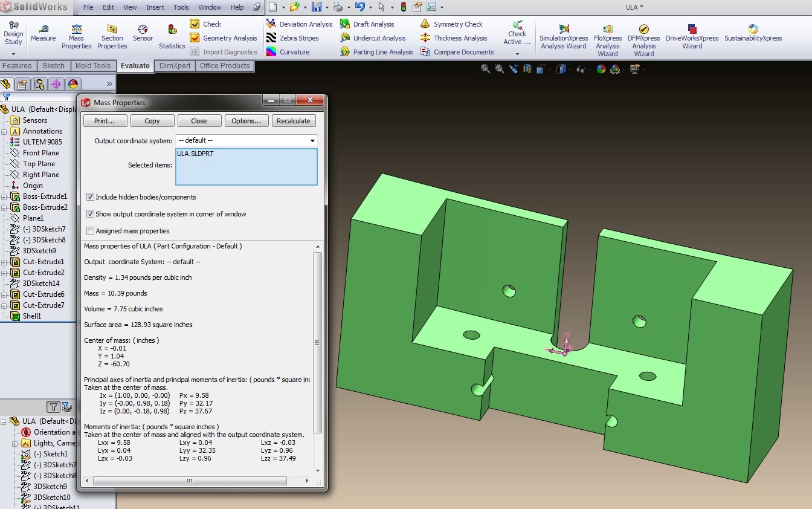Open the Statistics tool

172,37
